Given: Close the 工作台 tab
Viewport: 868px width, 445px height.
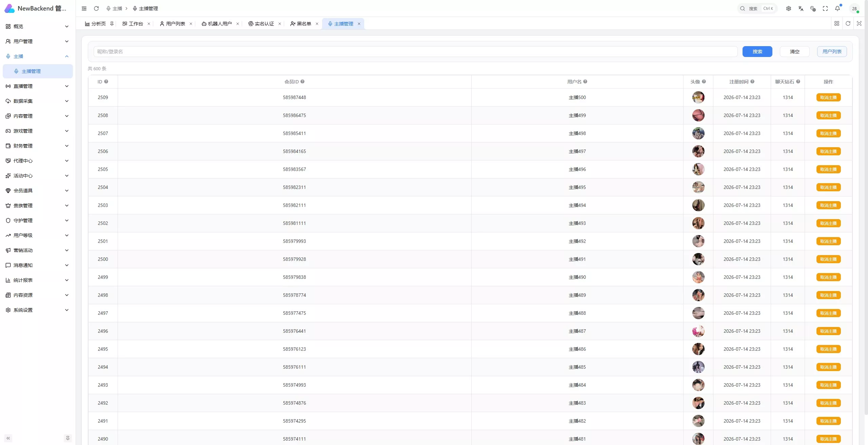Looking at the screenshot, I should 149,24.
